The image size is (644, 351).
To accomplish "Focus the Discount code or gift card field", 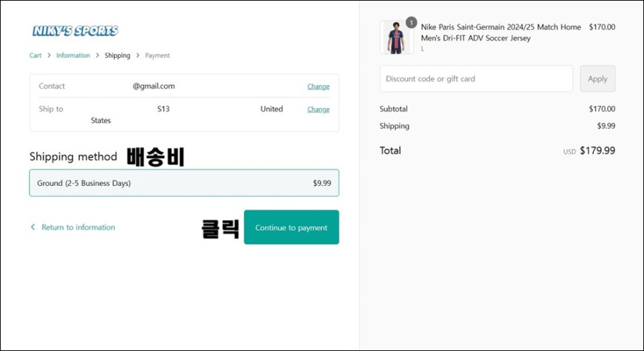I will point(476,78).
